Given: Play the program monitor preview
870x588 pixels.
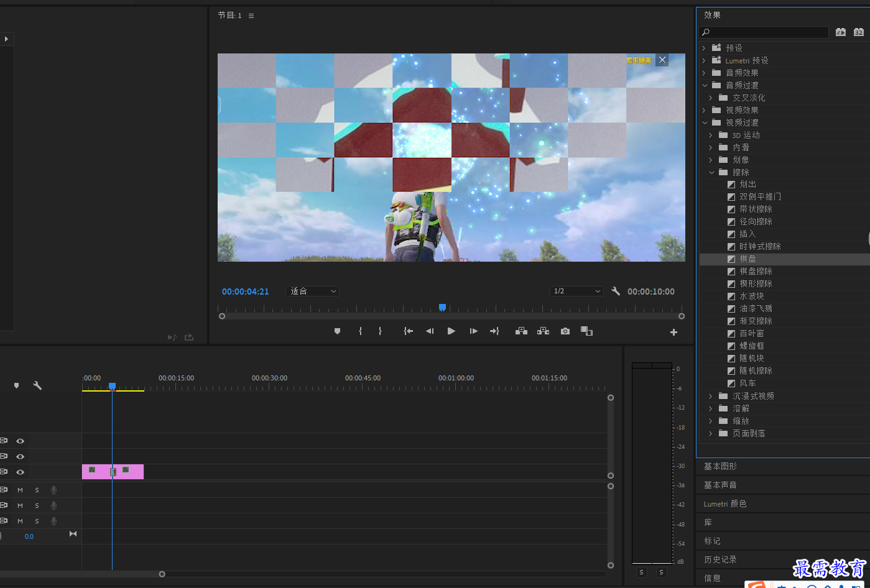Looking at the screenshot, I should tap(451, 331).
